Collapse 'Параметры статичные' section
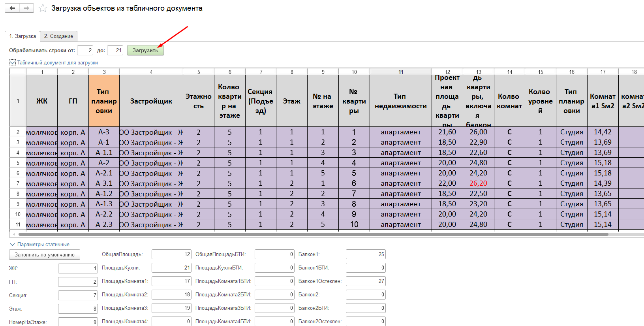The image size is (644, 326). pos(12,245)
